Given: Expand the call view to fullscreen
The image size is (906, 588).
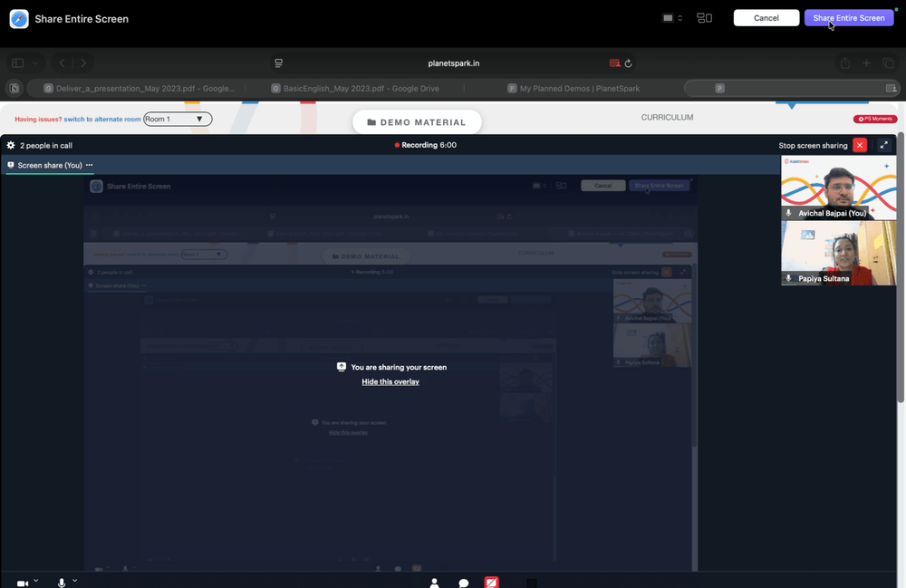Looking at the screenshot, I should [x=883, y=145].
